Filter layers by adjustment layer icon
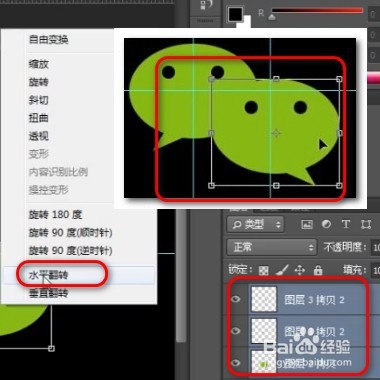The width and height of the screenshot is (380, 380). tap(326, 224)
